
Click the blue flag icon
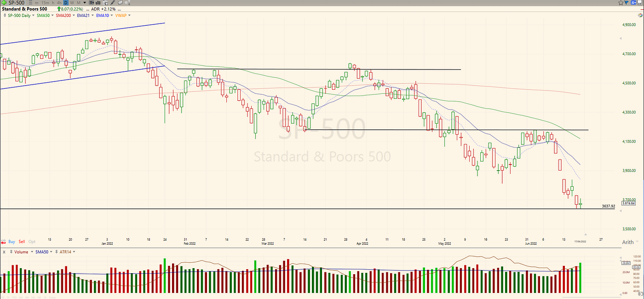pos(627,3)
